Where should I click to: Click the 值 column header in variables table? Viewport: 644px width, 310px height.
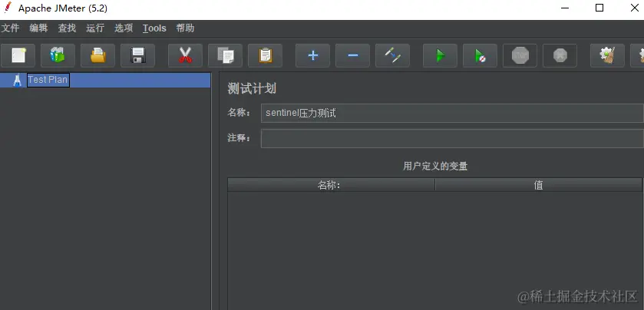click(x=538, y=185)
